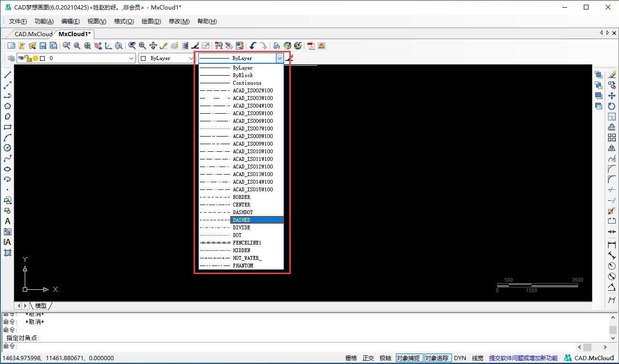
Task: Click the ByLayer color swatch box
Action: click(144, 58)
